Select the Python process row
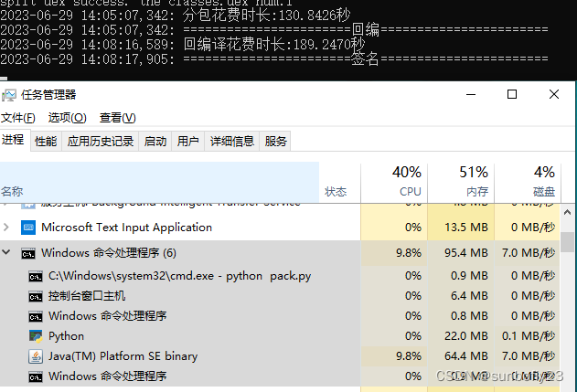Viewport: 577px width, 392px height. point(280,336)
